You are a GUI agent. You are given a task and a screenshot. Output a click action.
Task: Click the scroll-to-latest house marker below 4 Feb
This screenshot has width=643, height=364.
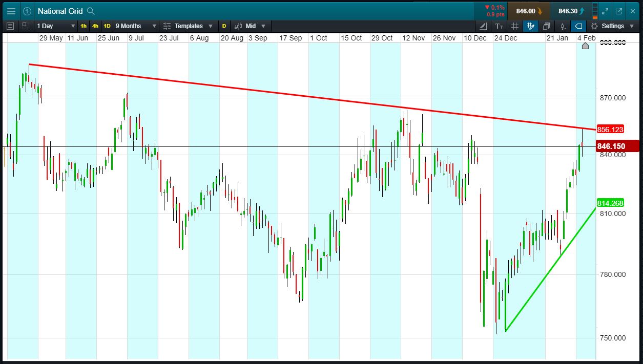tap(586, 46)
